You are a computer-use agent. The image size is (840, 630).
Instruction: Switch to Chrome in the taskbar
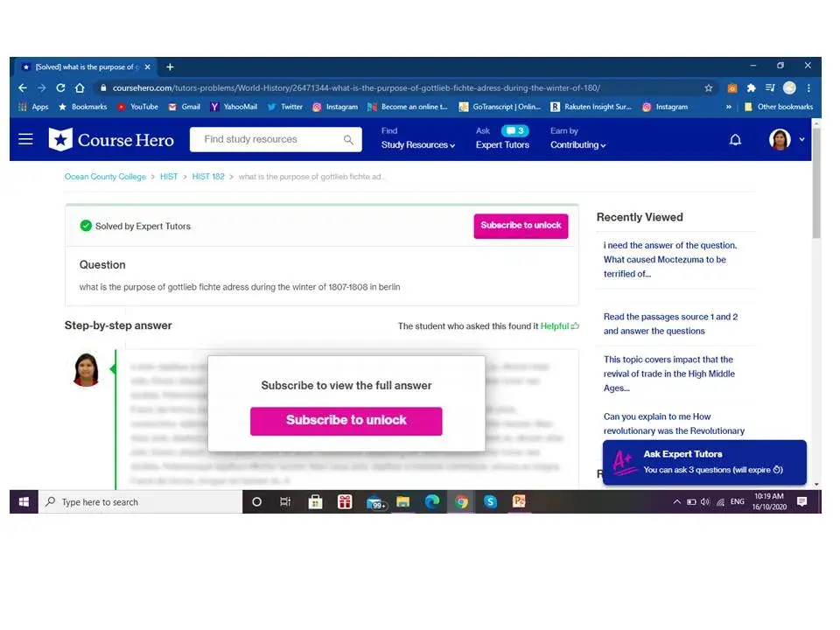[461, 502]
